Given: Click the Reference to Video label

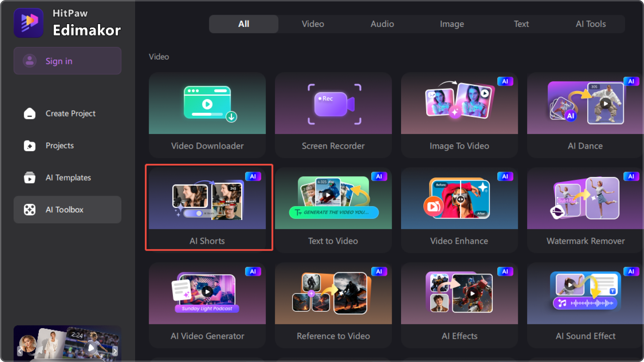Looking at the screenshot, I should [333, 336].
